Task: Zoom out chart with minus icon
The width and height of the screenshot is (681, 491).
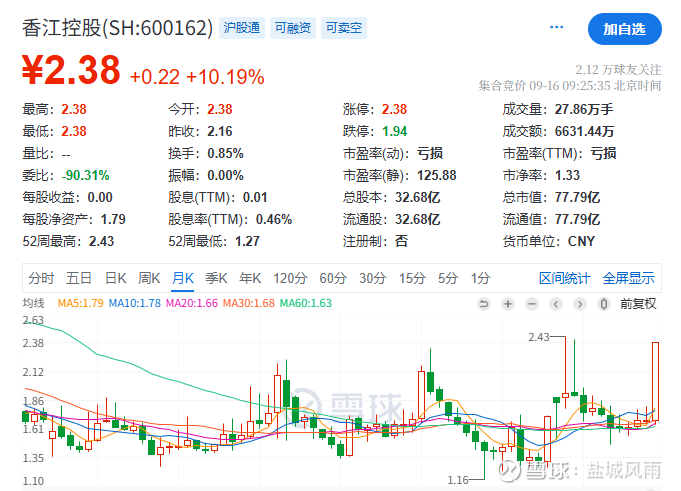Action: 532,304
